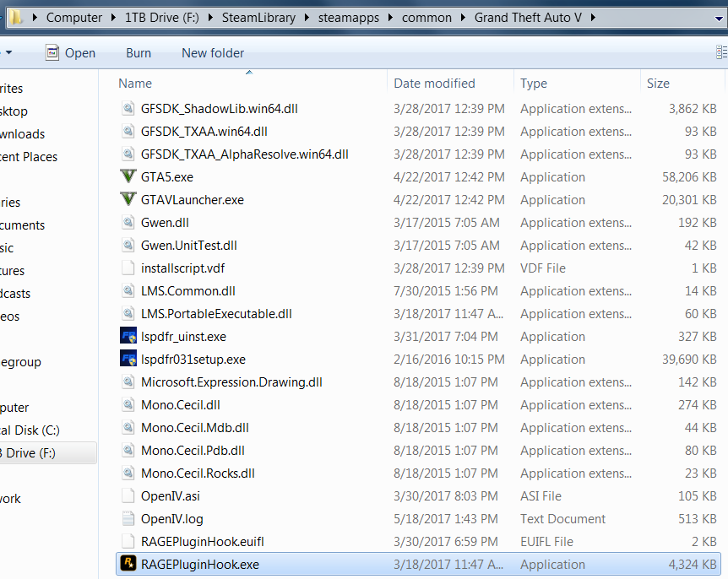
Task: Expand the arrow after Computer in breadcrumb
Action: (114, 18)
